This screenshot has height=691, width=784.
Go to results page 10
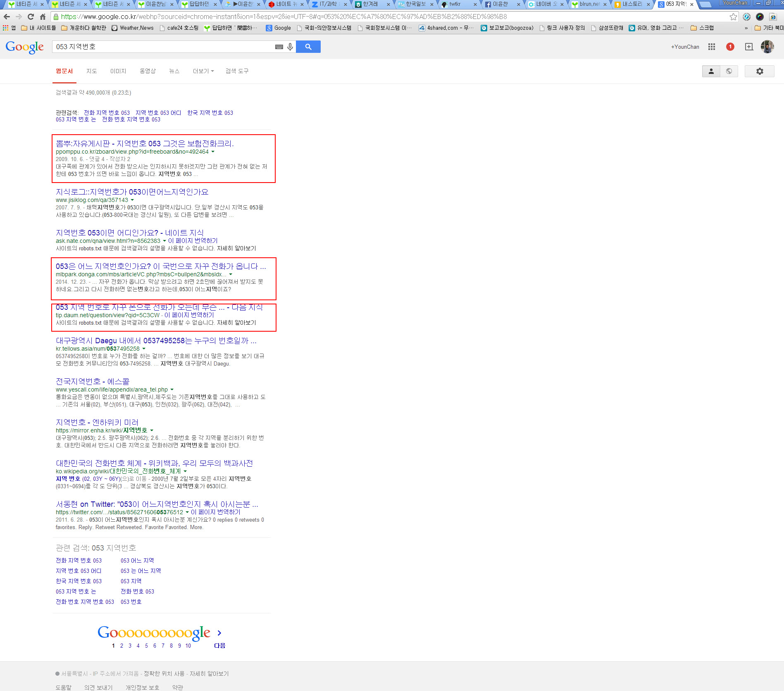point(188,646)
